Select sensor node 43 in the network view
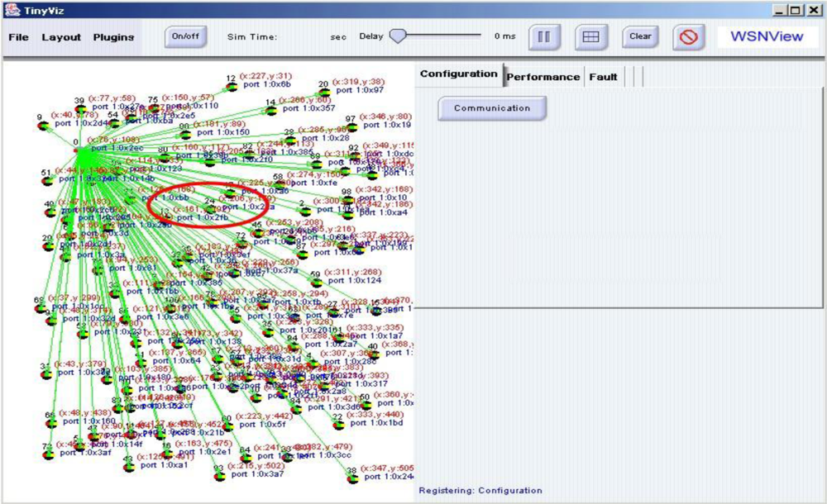This screenshot has height=504, width=827. pos(129,467)
